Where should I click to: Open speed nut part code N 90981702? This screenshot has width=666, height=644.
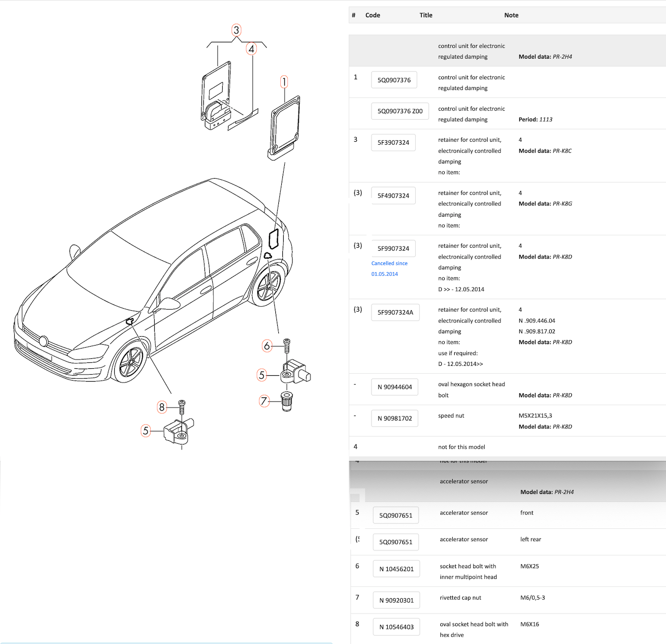coord(395,419)
